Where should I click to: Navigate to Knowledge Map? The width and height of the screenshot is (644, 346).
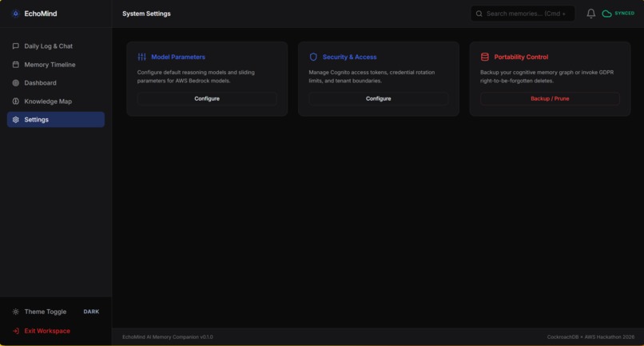56,101
